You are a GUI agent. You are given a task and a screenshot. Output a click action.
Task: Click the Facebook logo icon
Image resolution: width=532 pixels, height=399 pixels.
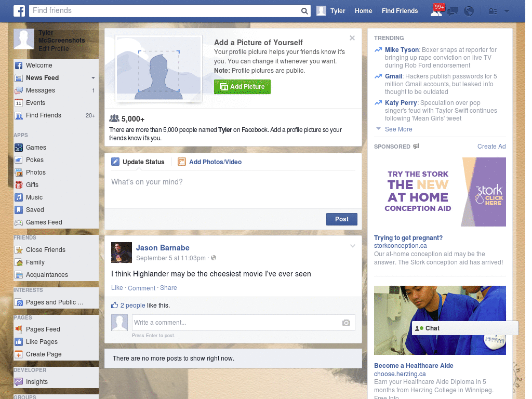click(x=19, y=11)
